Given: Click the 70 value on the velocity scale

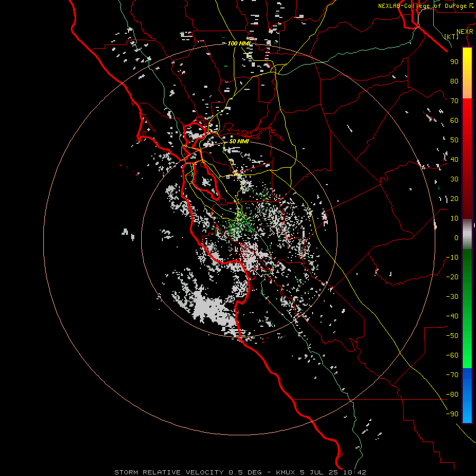Looking at the screenshot, I should pos(454,101).
